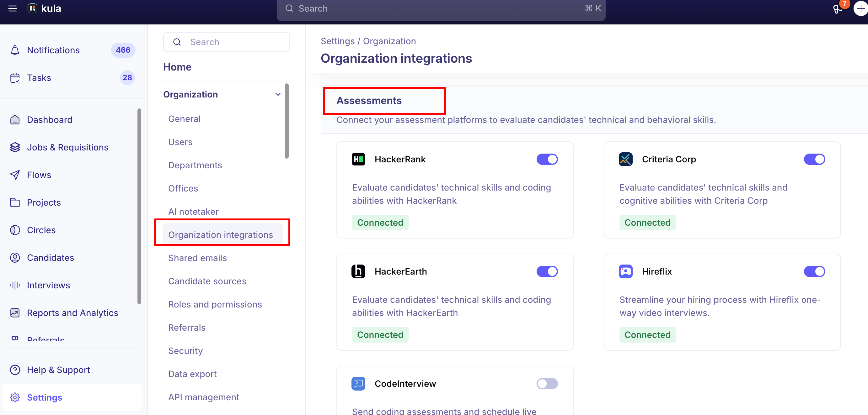The height and width of the screenshot is (415, 868).
Task: Open Roles and permissions settings
Action: (x=215, y=304)
